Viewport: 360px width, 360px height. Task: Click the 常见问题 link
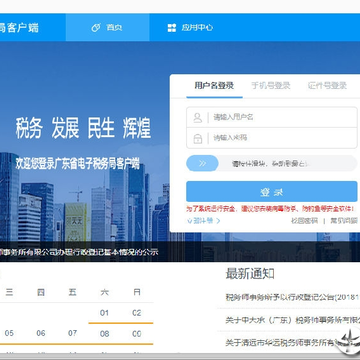(x=344, y=220)
